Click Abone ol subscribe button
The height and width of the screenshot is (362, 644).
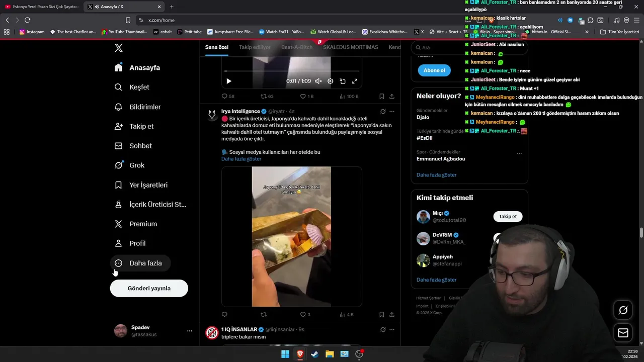click(434, 70)
